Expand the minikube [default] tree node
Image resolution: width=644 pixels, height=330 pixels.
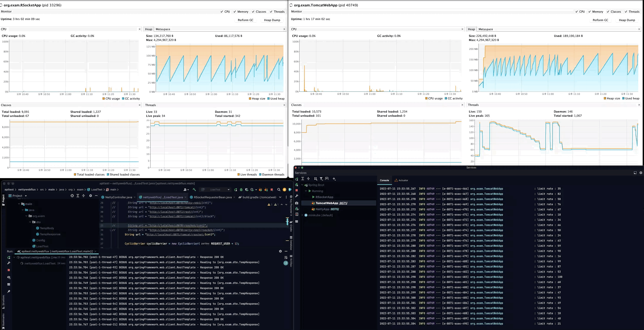pyautogui.click(x=302, y=215)
